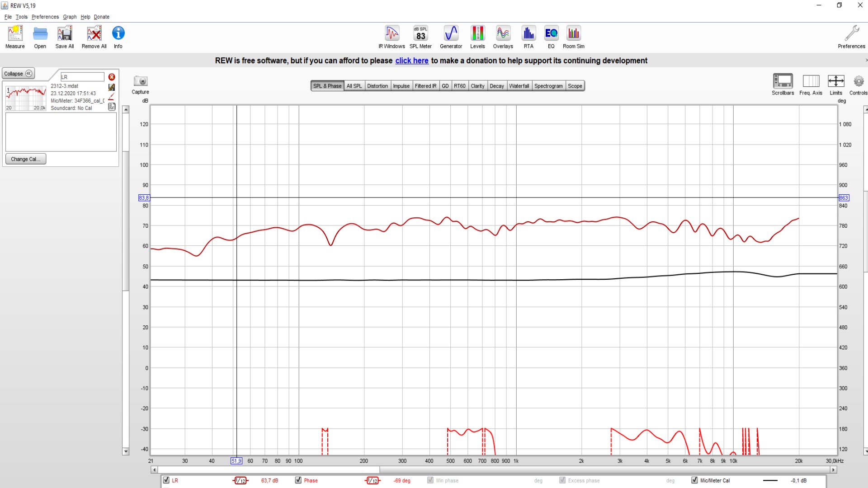
Task: Toggle the Mic/Meter Cal checkbox
Action: pyautogui.click(x=694, y=480)
